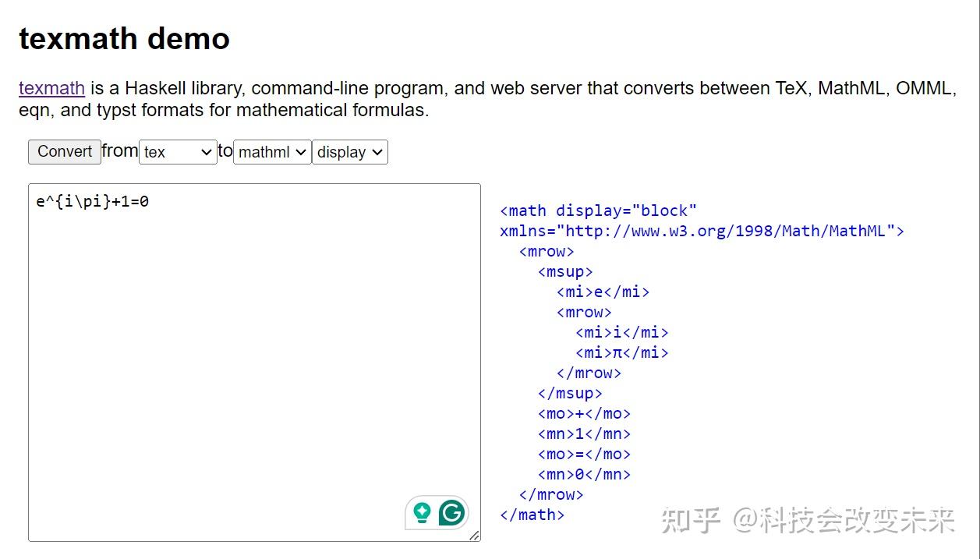Click the textarea resize handle corner
The width and height of the screenshot is (980, 559).
(474, 536)
